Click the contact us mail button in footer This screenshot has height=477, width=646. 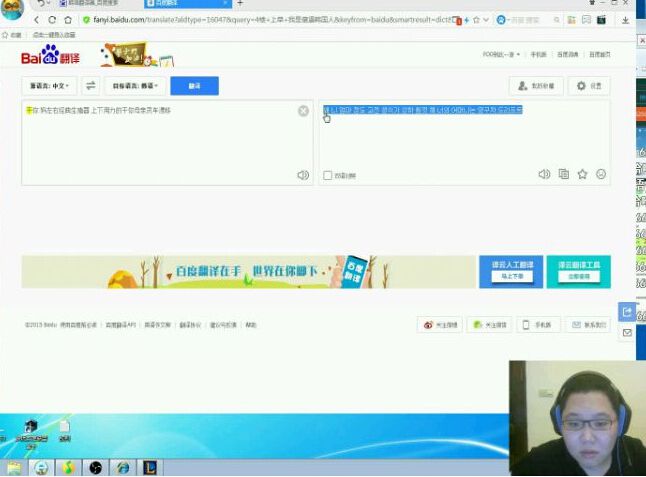(589, 325)
